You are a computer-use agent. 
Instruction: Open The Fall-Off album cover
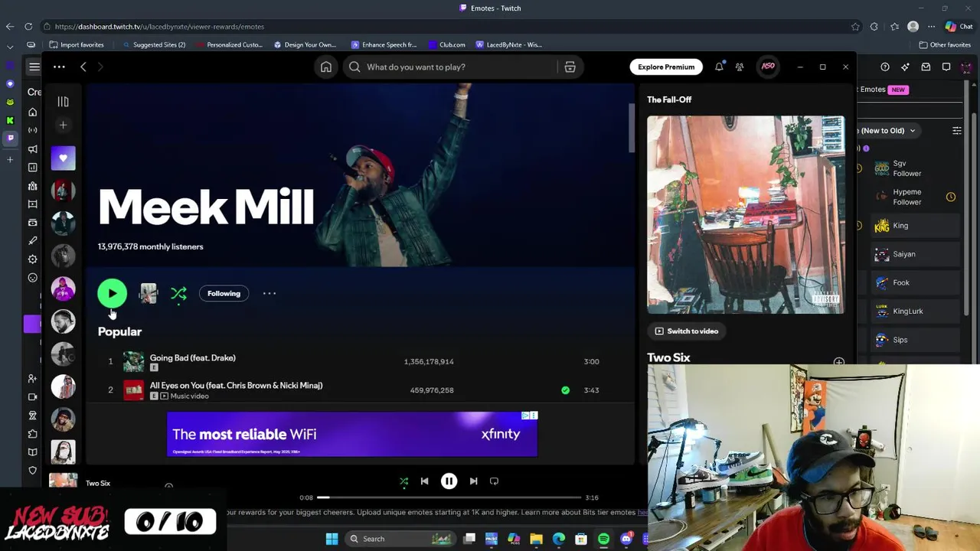click(746, 215)
